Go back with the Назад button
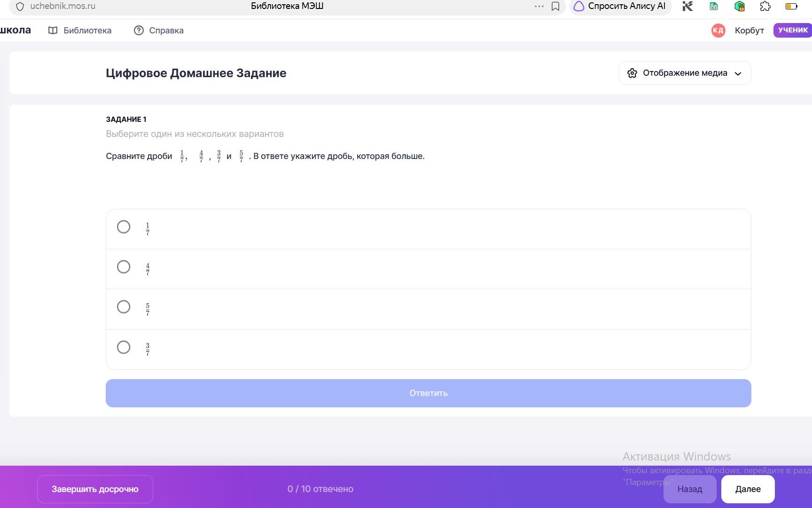The image size is (812, 508). point(689,489)
